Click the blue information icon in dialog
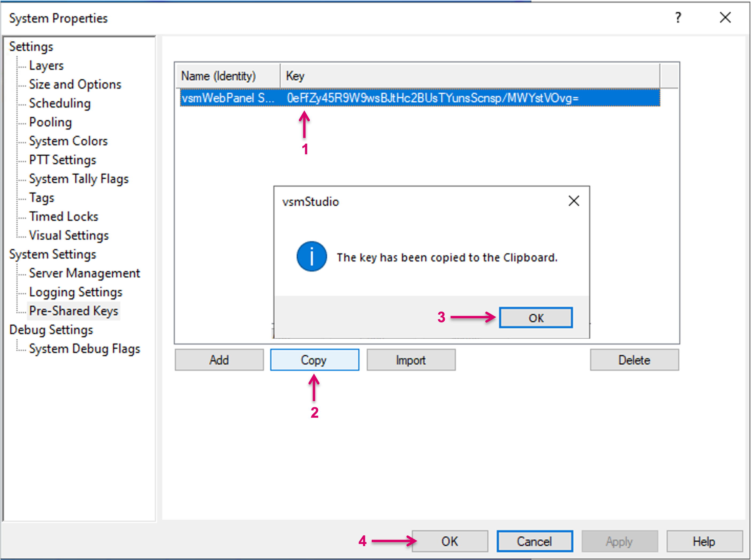751x560 pixels. [311, 256]
